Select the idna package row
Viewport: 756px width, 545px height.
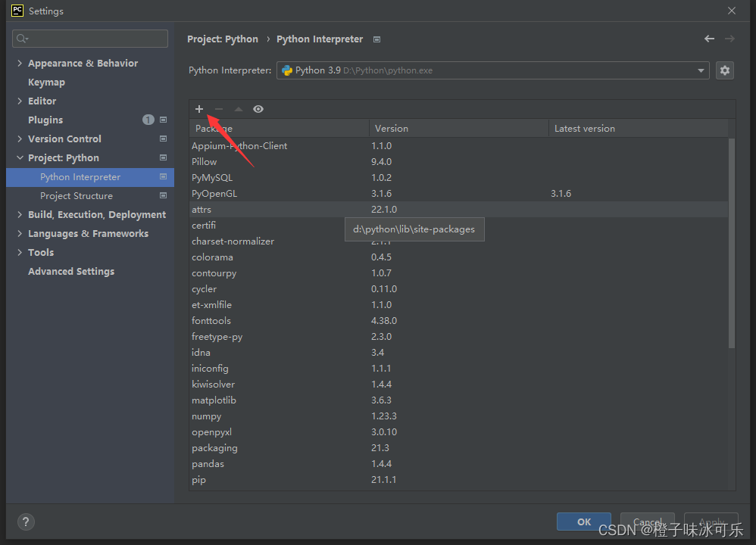(458, 352)
